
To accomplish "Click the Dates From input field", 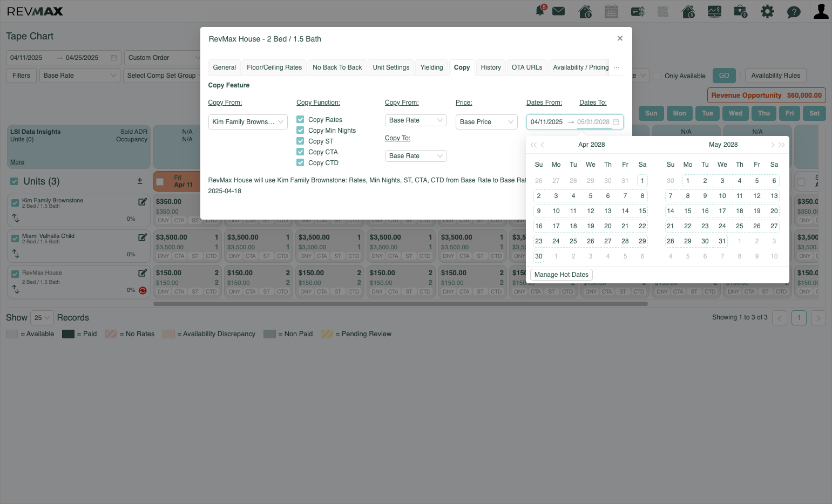I will point(547,122).
